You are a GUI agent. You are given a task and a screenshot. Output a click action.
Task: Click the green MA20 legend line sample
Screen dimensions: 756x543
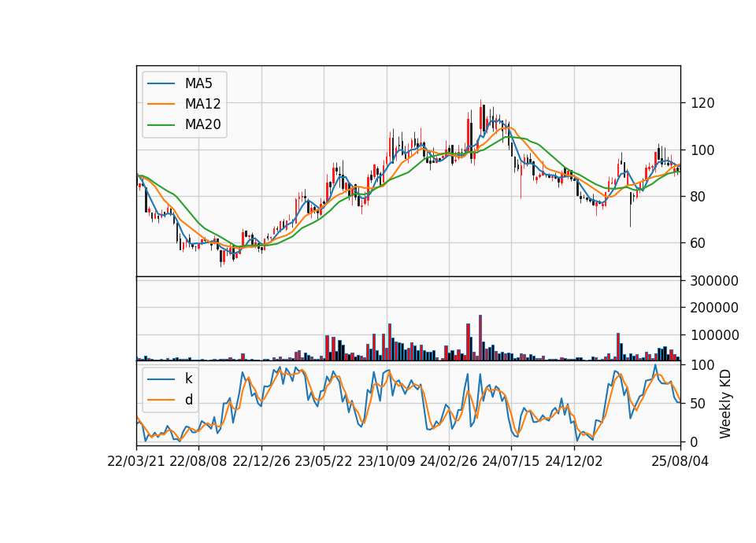[161, 124]
